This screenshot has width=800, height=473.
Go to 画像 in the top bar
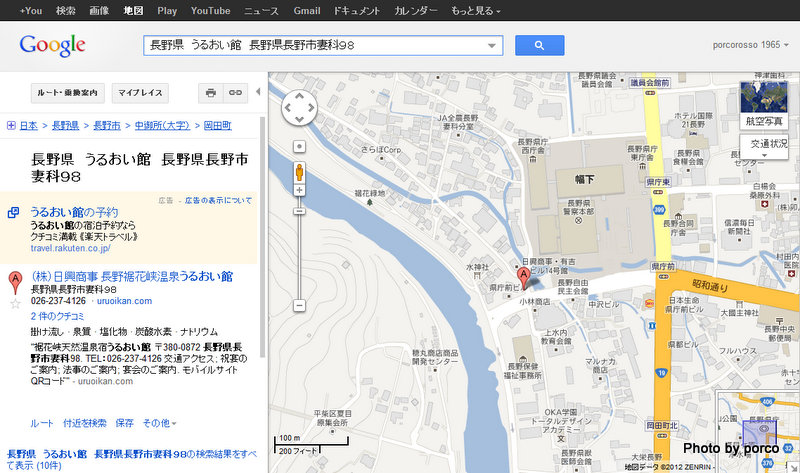(99, 11)
